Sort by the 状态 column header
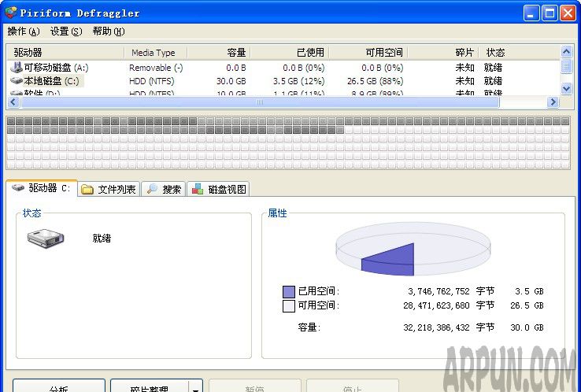Screen dimensions: 581x392 point(520,53)
